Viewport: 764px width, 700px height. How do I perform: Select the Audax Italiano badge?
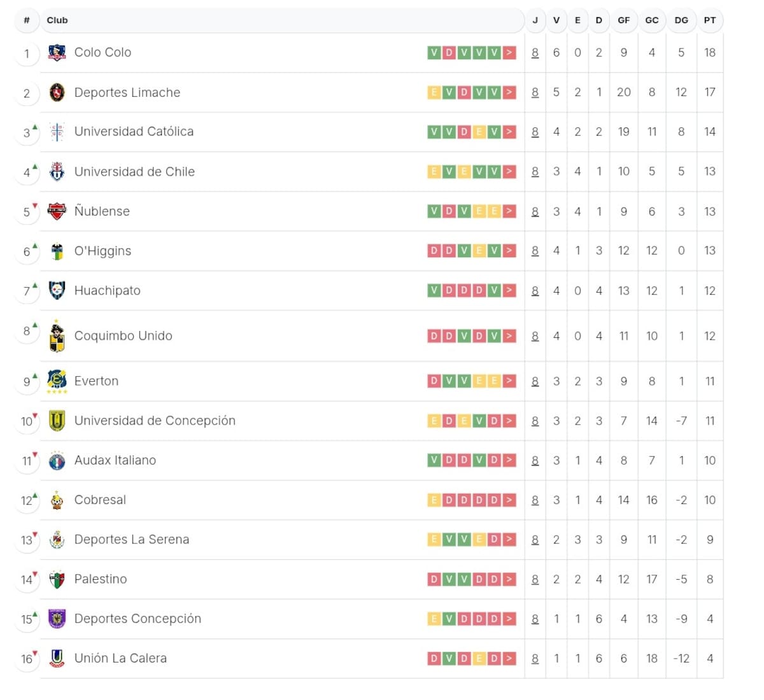tap(57, 460)
